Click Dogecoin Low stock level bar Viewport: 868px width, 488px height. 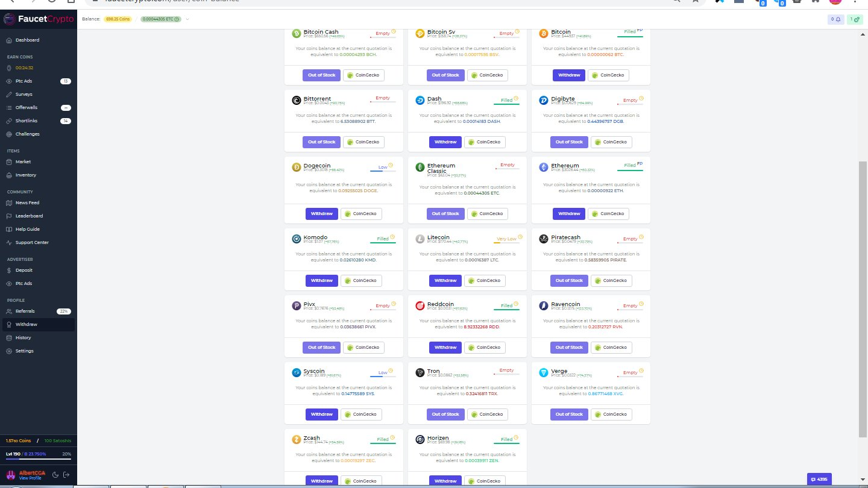click(x=383, y=172)
